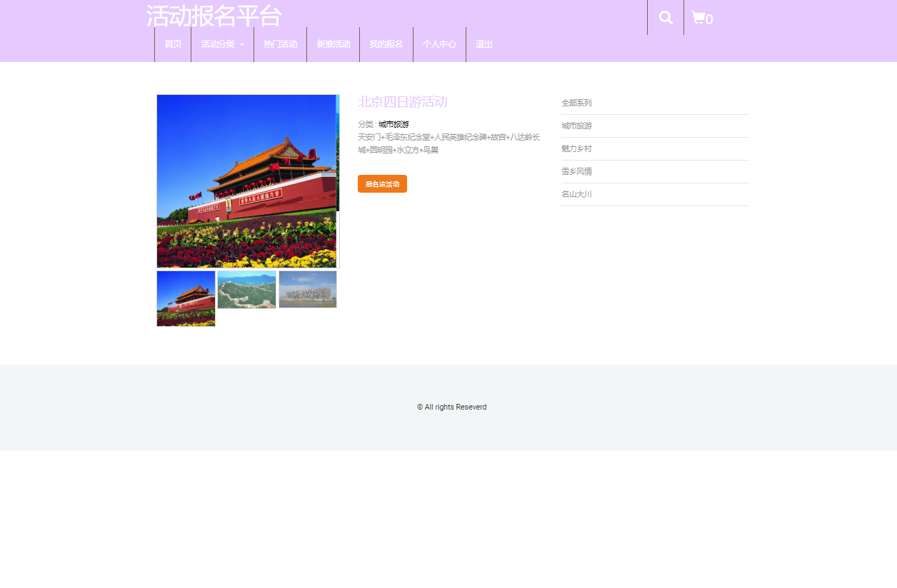Open 我的报名 navigation item
The height and width of the screenshot is (588, 897).
pyautogui.click(x=386, y=44)
